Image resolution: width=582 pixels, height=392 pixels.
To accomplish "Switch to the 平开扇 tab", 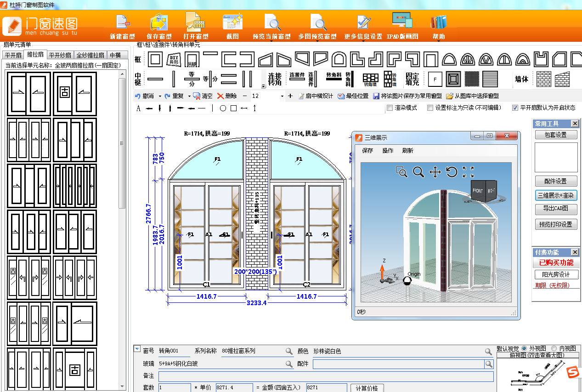I will tap(13, 55).
